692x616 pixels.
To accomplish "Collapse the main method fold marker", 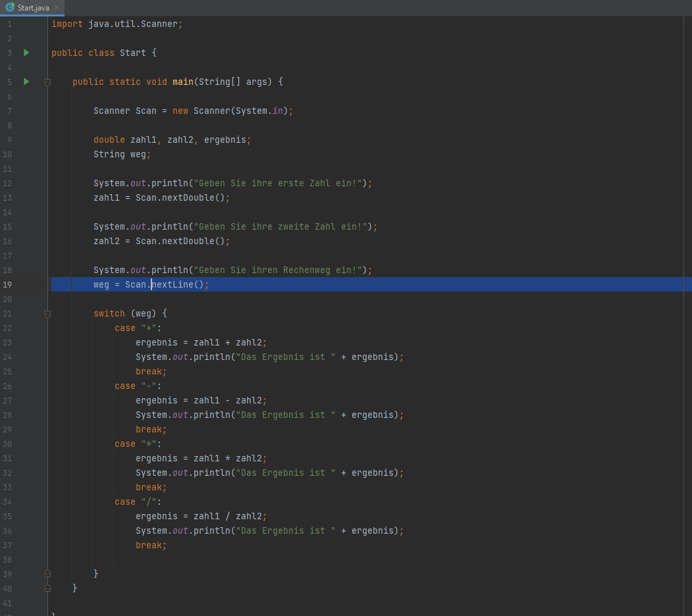I will click(47, 82).
